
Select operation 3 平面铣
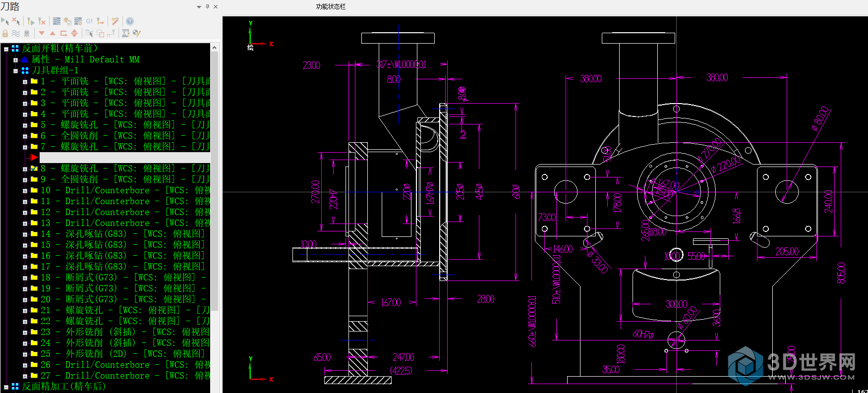click(x=125, y=103)
